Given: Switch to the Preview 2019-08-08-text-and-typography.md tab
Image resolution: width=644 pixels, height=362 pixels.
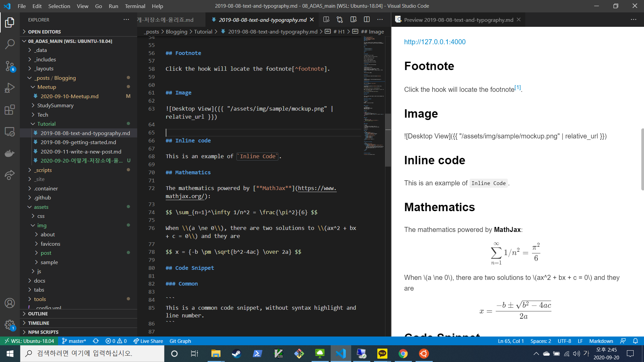Looking at the screenshot, I should coord(458,19).
